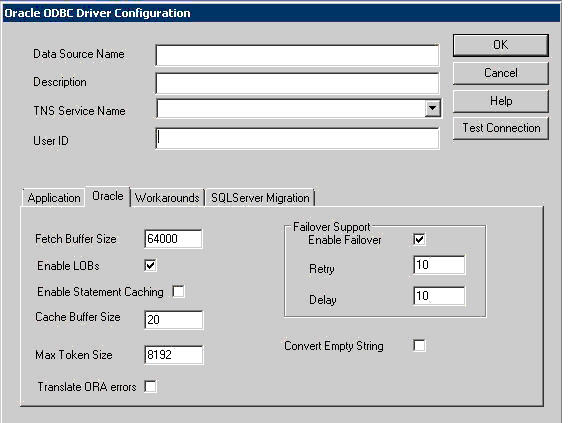Focus the Data Source Name field
This screenshot has width=569, height=423.
pyautogui.click(x=297, y=55)
